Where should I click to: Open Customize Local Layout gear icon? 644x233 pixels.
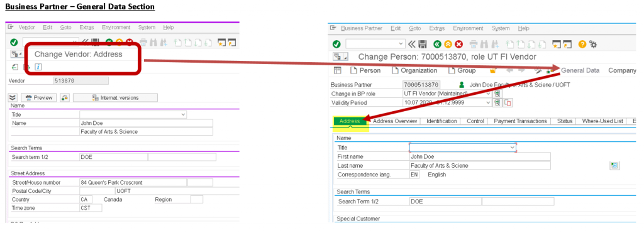(x=593, y=45)
